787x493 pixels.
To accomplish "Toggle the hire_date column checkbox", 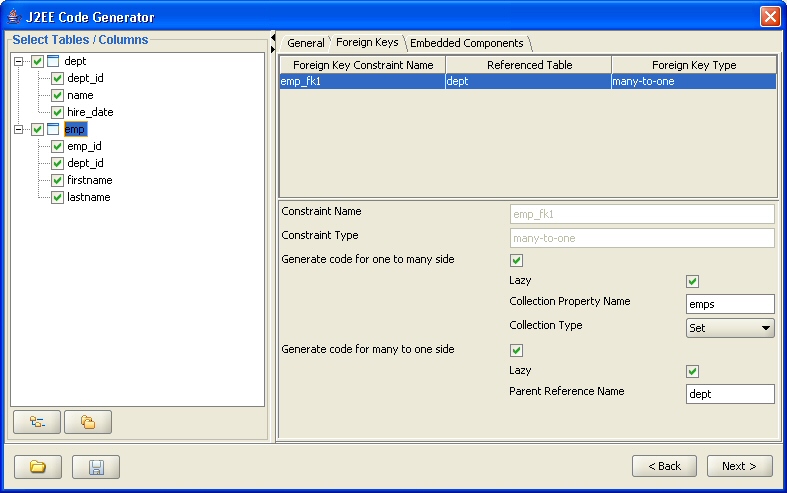I will 58,112.
